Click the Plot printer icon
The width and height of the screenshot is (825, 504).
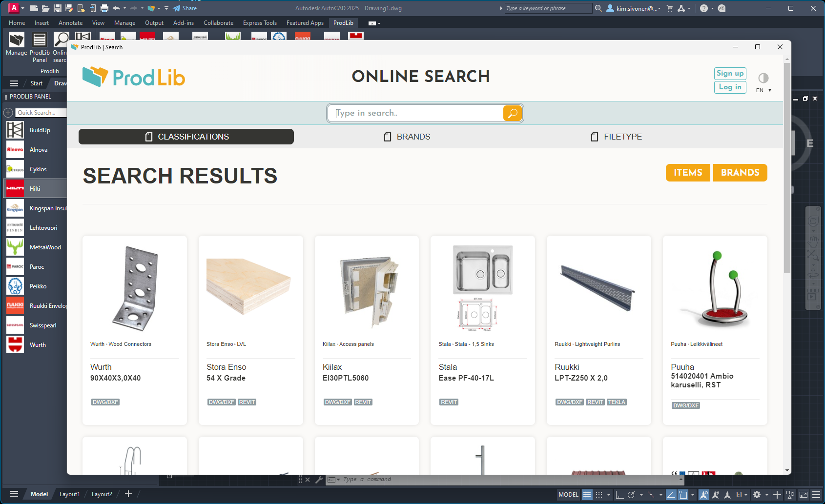click(x=104, y=8)
